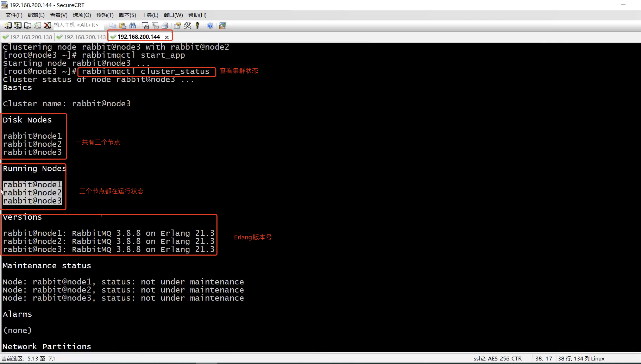This screenshot has width=641, height=364.
Task: Click the 'Maintenance status' heading
Action: [47, 266]
